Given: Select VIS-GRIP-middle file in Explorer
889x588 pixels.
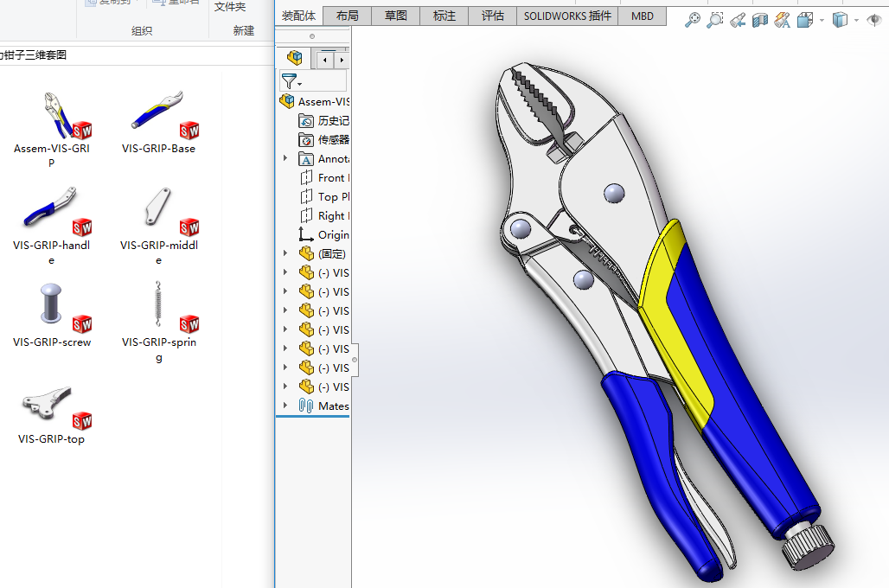Looking at the screenshot, I should coord(159,227).
